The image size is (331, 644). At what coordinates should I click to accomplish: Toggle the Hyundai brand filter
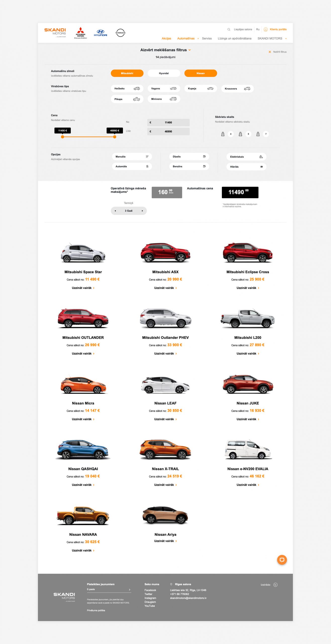pyautogui.click(x=164, y=73)
